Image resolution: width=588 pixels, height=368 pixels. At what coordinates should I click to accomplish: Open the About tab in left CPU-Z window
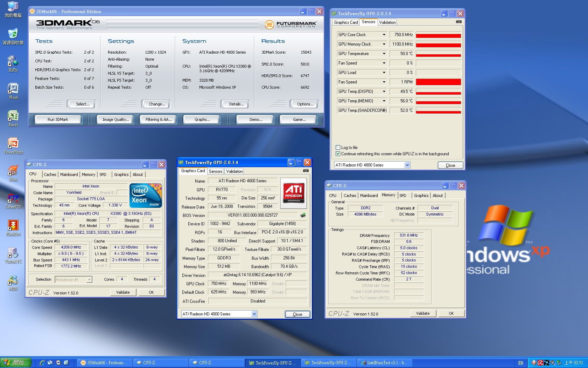pos(138,174)
